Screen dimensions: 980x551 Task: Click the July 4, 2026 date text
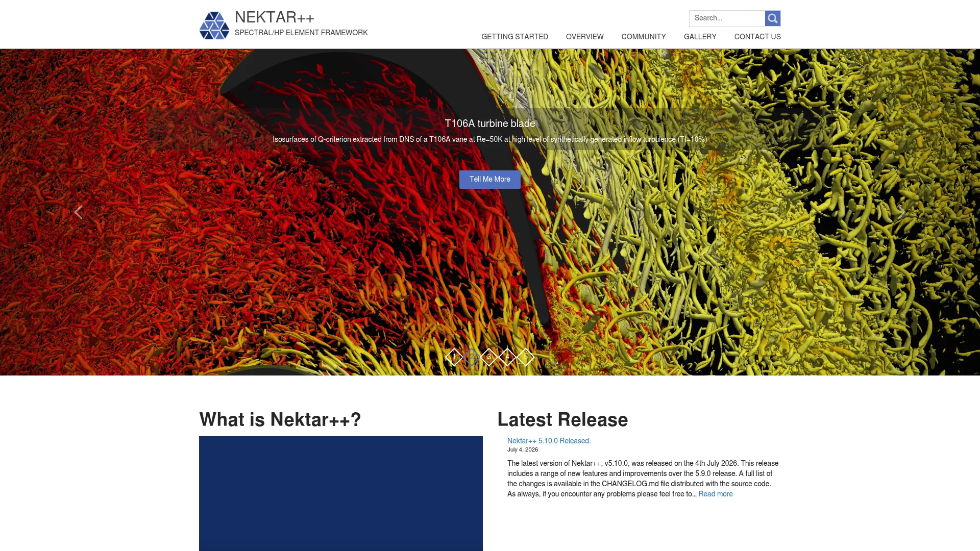pyautogui.click(x=523, y=450)
